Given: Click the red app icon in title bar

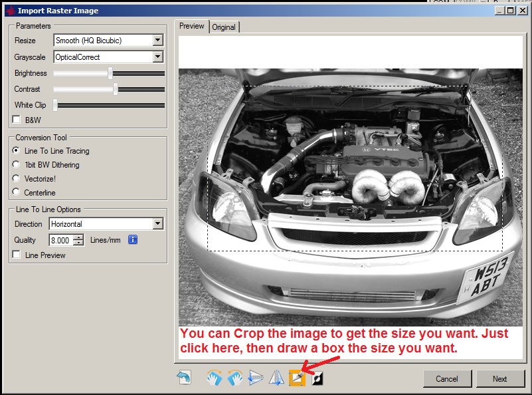Looking at the screenshot, I should (11, 11).
